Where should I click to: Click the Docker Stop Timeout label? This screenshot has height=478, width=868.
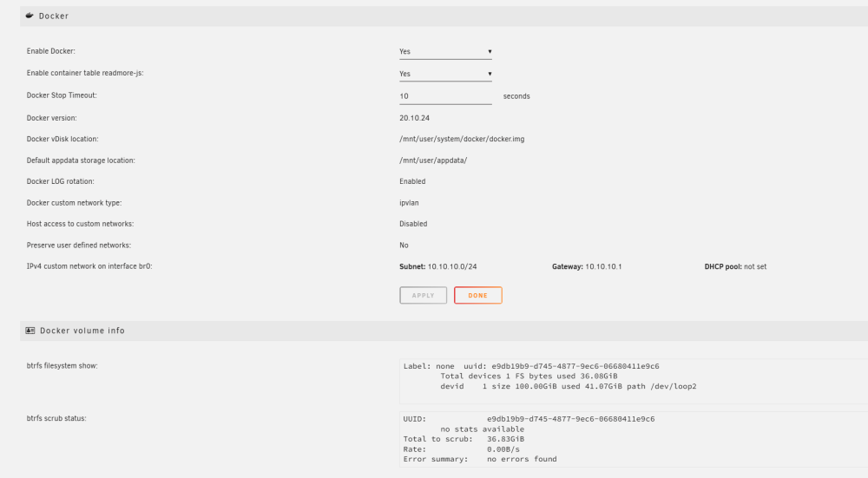pos(62,95)
